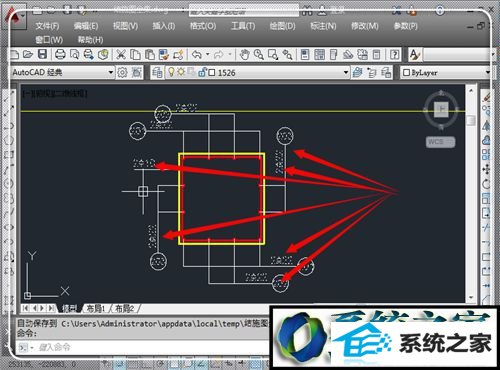Select the Cut scissors icon
500x370 pixels.
pyautogui.click(x=120, y=54)
